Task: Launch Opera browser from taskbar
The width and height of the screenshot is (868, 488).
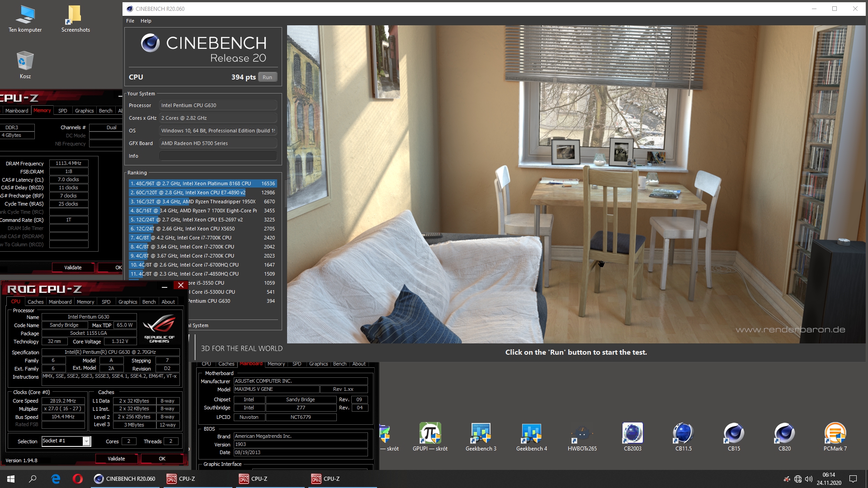Action: (77, 479)
